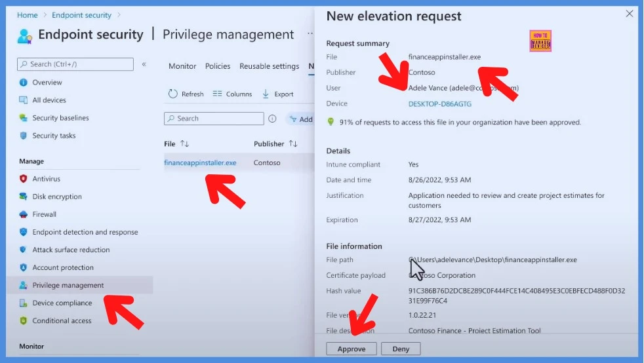Approve the elevation request

coord(352,349)
